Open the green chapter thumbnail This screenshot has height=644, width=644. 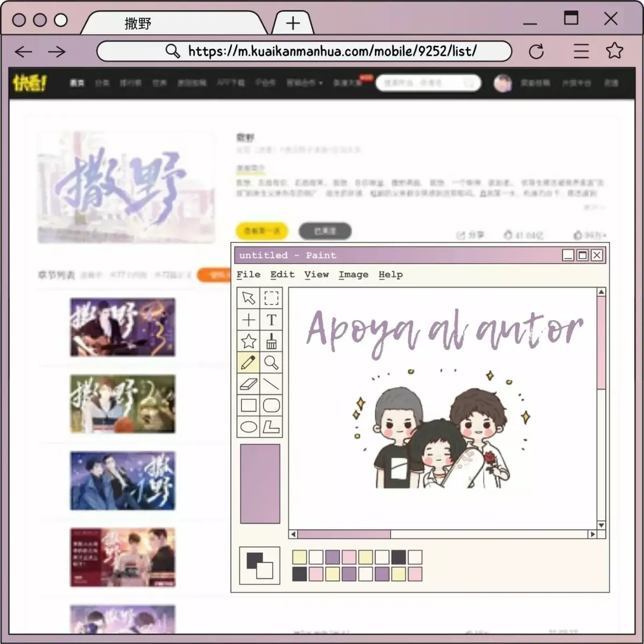[123, 404]
